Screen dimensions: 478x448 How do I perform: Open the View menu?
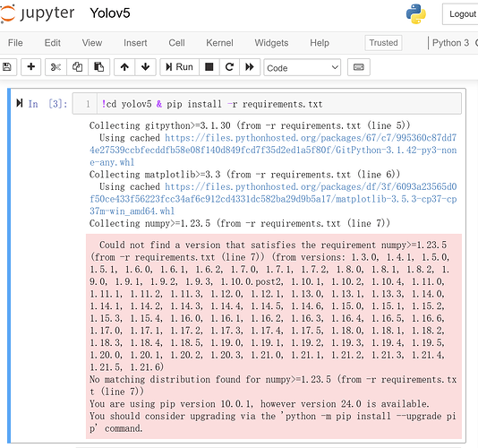pyautogui.click(x=92, y=43)
